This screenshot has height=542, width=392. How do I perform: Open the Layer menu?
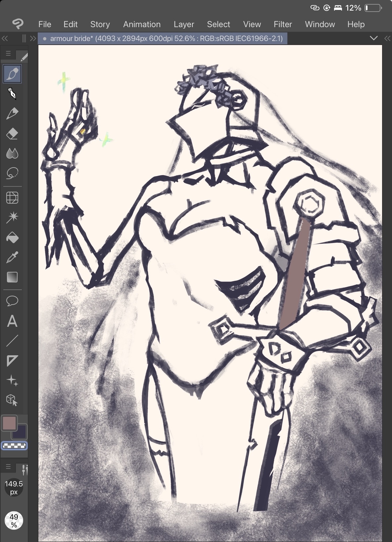pos(184,25)
